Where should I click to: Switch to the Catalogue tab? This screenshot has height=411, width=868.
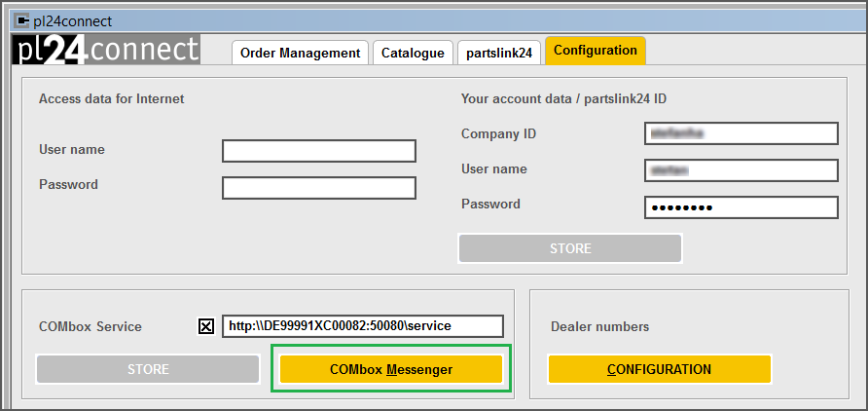pyautogui.click(x=413, y=53)
